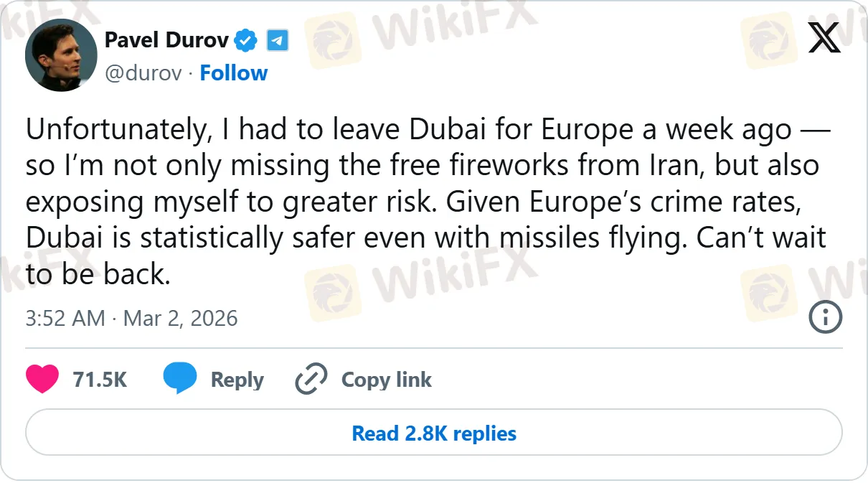Click the blue reply speech bubble icon
Viewport: 868px width, 483px height.
click(179, 379)
